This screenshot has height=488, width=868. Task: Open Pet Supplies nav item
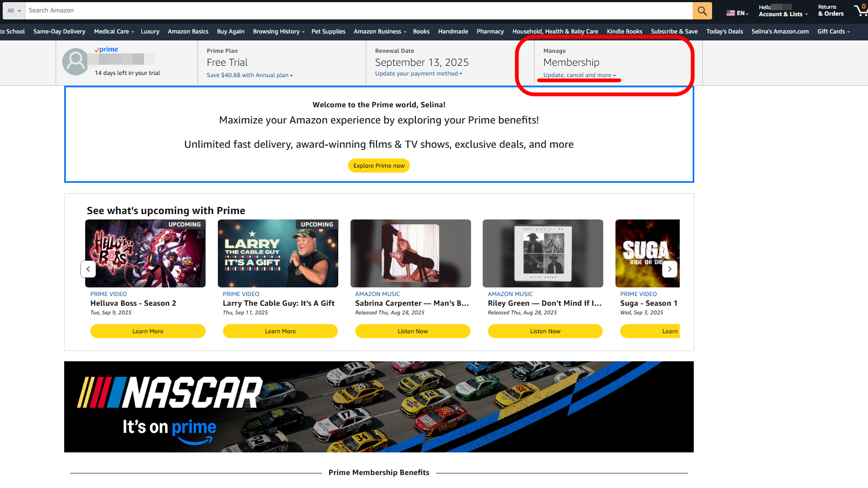328,31
